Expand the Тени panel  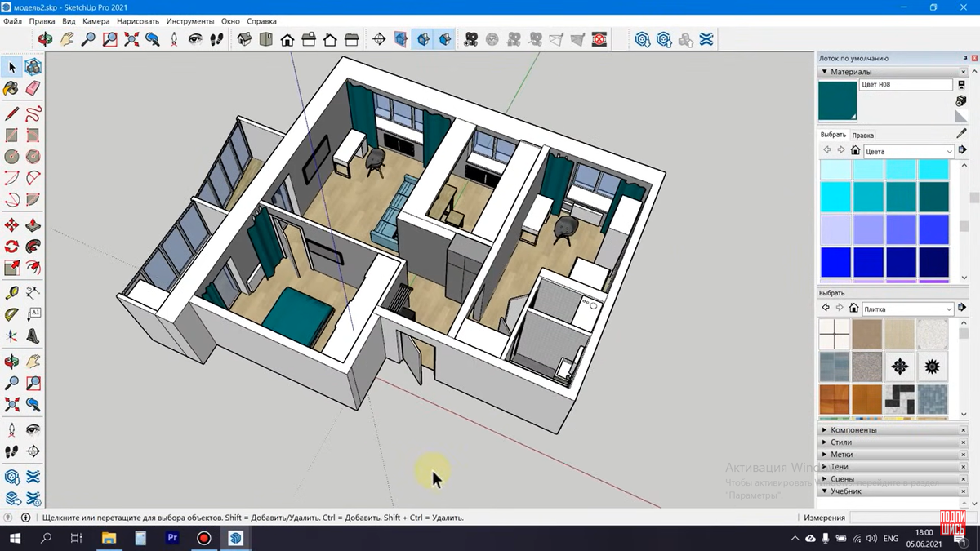point(825,466)
